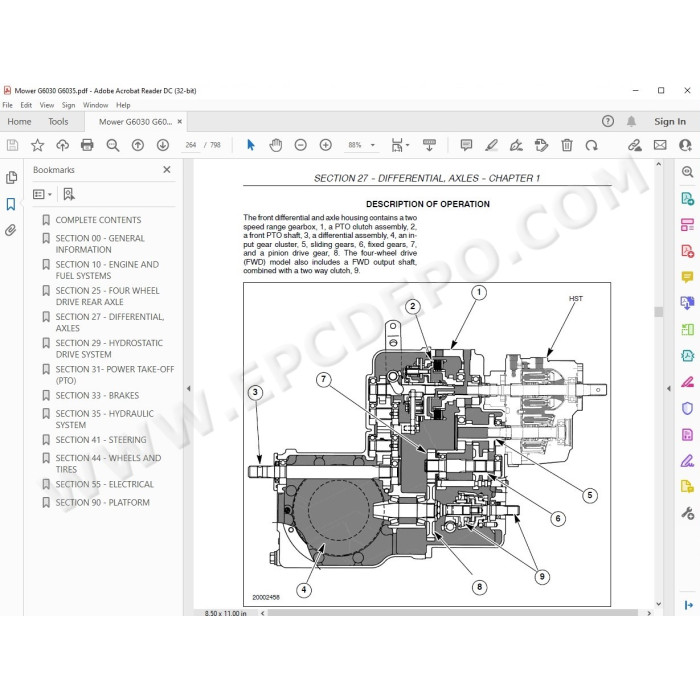
Task: Open SECTION 90 - PLATFORM bookmark
Action: point(103,503)
